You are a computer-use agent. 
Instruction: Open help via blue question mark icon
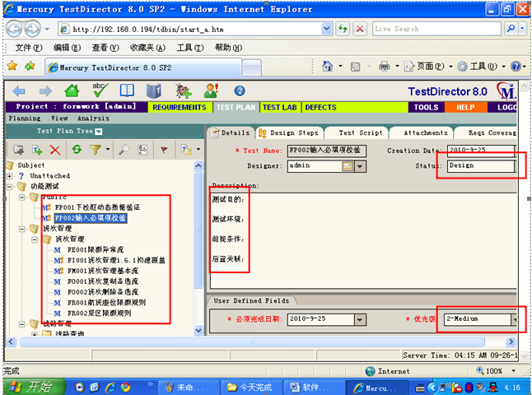pyautogui.click(x=240, y=91)
